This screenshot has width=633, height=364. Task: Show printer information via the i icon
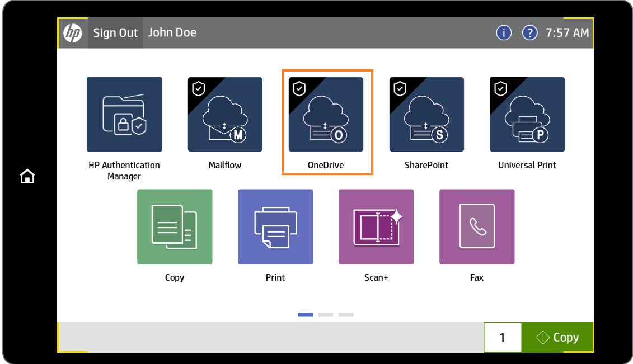tap(504, 32)
